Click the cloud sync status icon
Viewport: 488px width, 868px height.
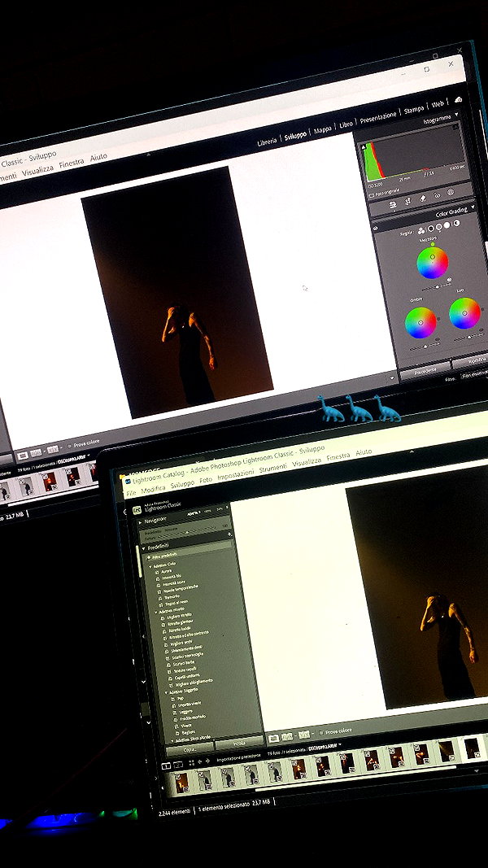point(458,99)
